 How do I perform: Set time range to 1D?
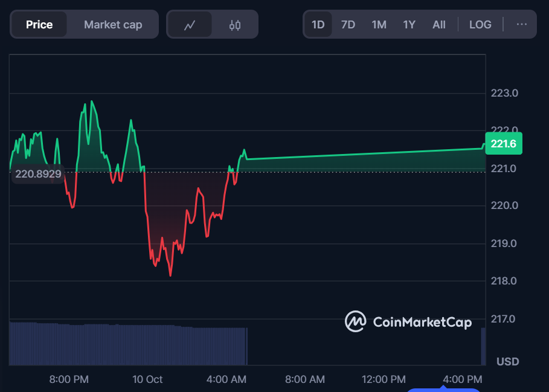[318, 25]
